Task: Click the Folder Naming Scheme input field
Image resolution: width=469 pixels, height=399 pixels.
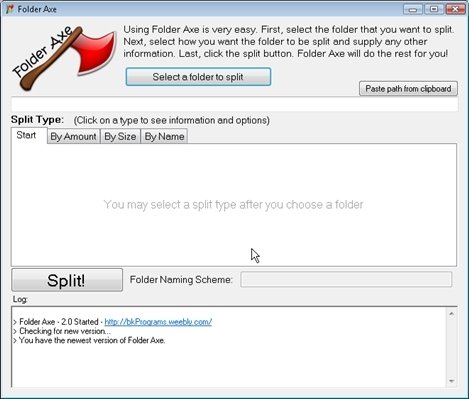Action: pos(346,279)
